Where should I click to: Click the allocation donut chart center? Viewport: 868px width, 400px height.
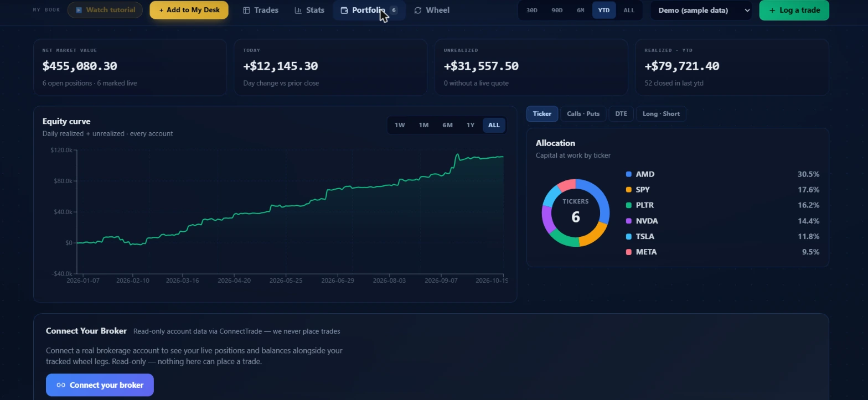click(x=576, y=213)
